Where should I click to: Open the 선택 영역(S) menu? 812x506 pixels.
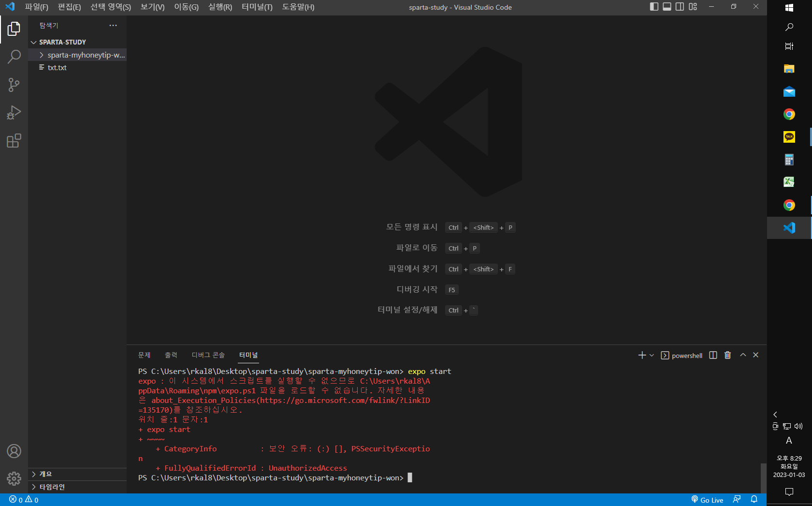111,7
